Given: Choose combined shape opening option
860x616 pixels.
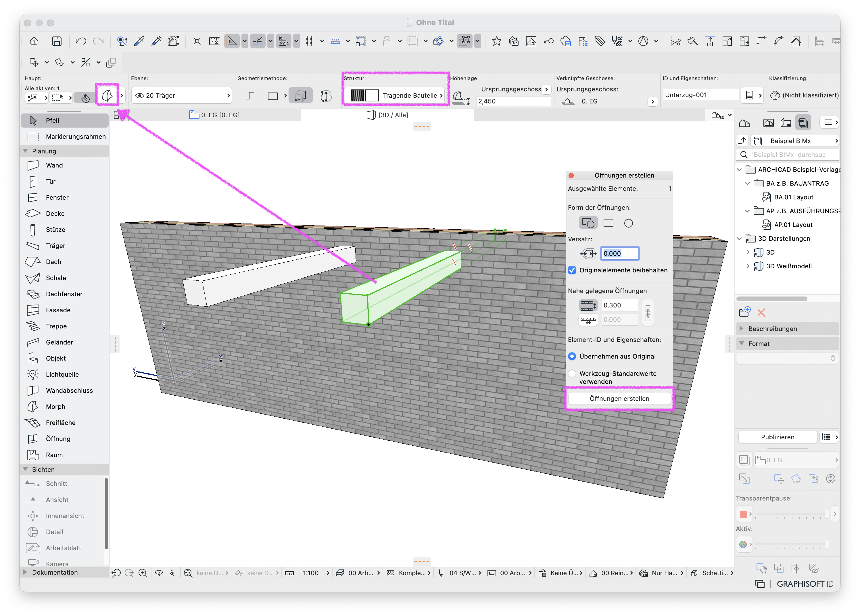Looking at the screenshot, I should tap(588, 223).
